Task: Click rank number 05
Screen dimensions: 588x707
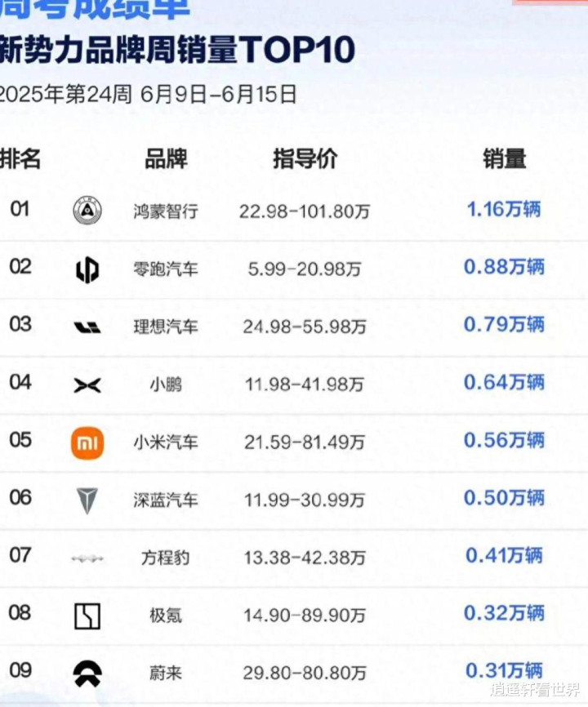Action: pyautogui.click(x=20, y=440)
